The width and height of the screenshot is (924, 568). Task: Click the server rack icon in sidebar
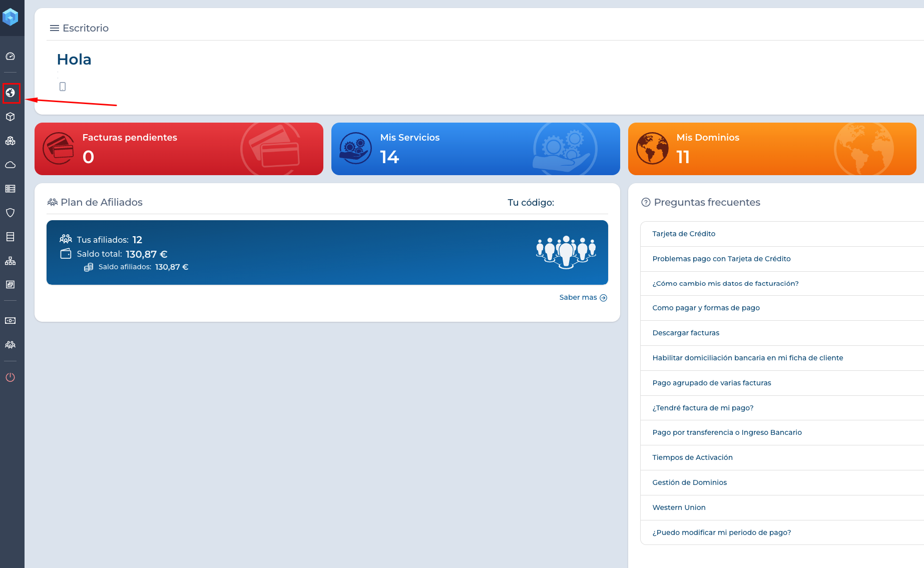(11, 189)
